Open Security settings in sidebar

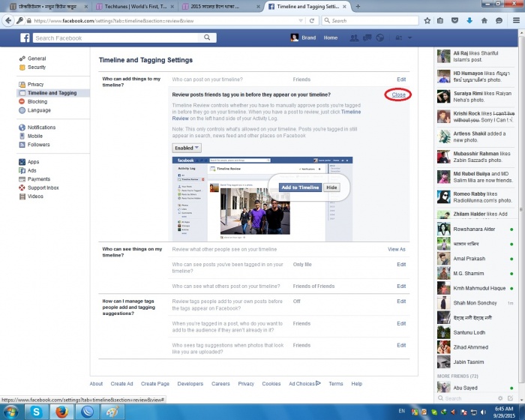click(37, 67)
